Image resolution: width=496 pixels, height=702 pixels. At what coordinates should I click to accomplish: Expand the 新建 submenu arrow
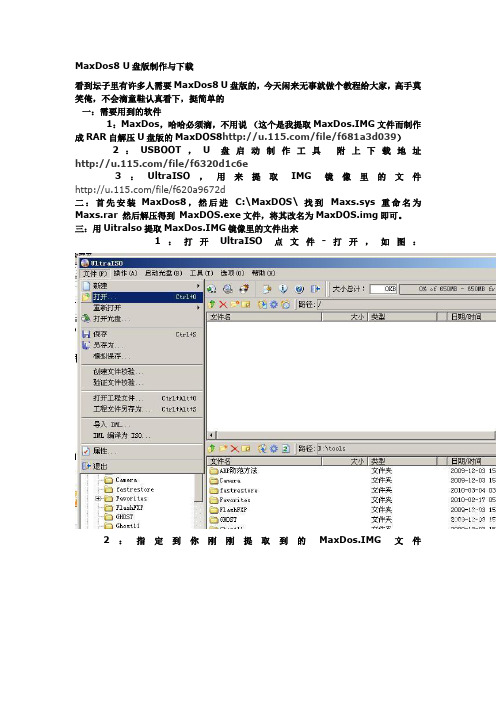coord(198,286)
